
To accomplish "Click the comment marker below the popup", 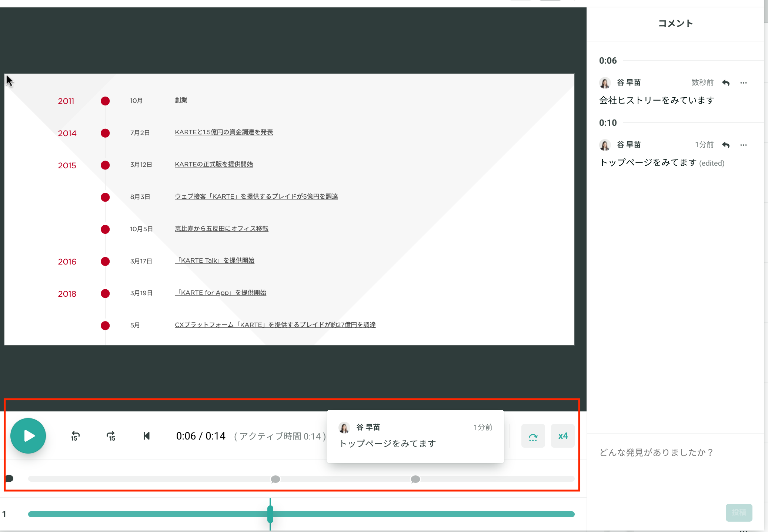I will pos(415,479).
